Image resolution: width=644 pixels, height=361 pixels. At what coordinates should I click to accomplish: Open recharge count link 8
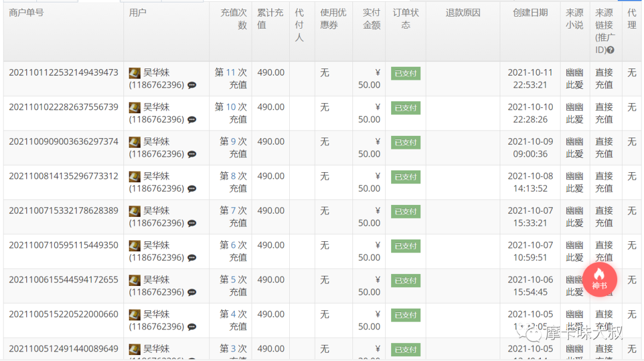(233, 176)
